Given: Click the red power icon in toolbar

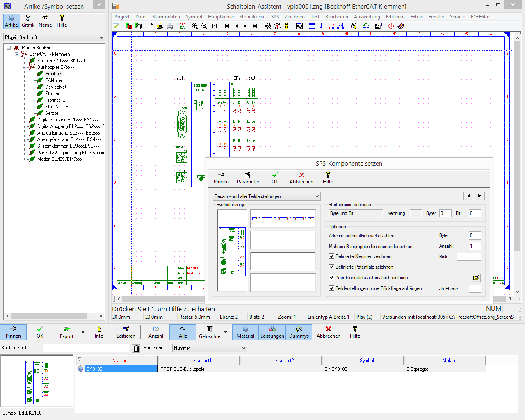Looking at the screenshot, I should [391, 26].
